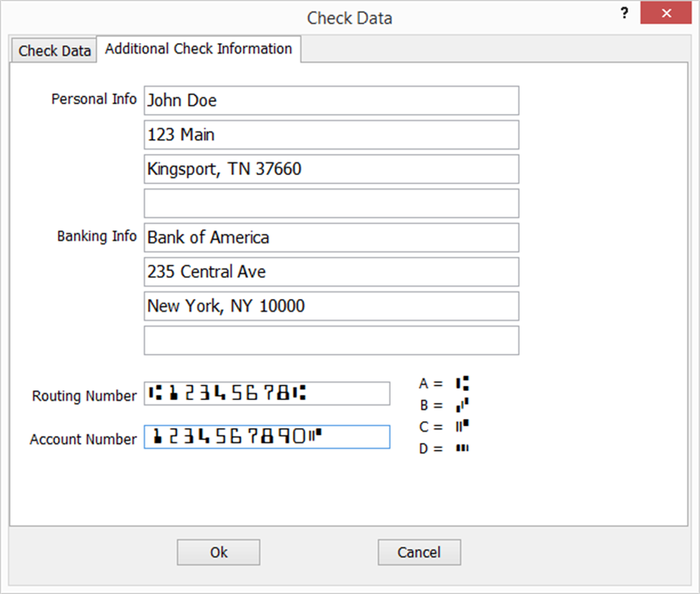The height and width of the screenshot is (594, 700).
Task: Switch to the Check Data tab
Action: (53, 50)
